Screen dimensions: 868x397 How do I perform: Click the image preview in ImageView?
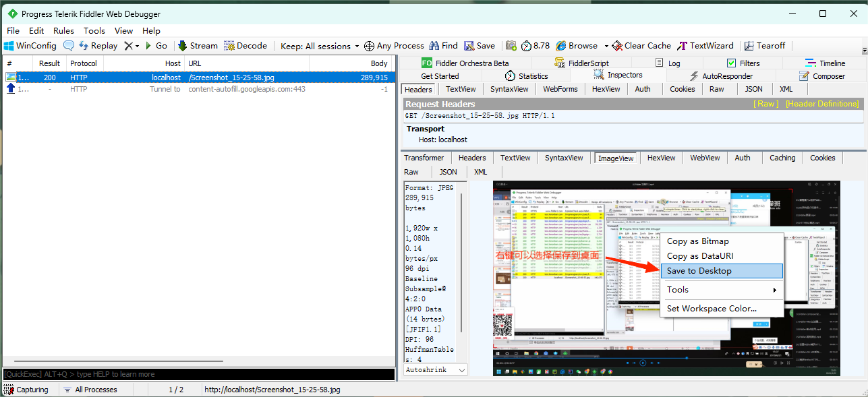pyautogui.click(x=666, y=278)
